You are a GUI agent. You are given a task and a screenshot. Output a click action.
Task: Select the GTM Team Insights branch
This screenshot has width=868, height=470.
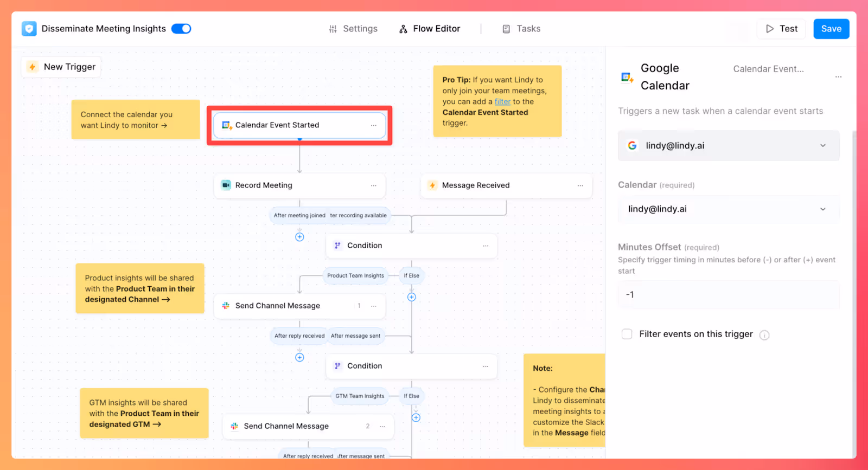coord(360,396)
